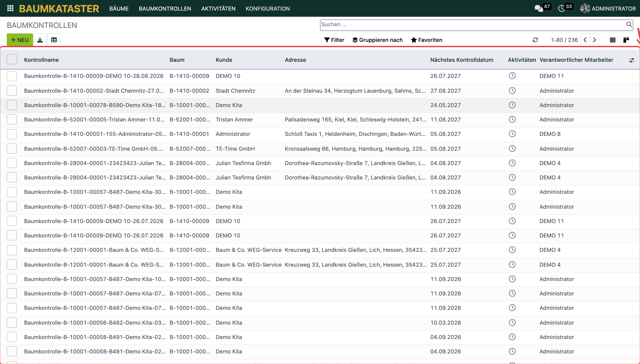Viewport: 640px width, 364px height.
Task: Sort by Kontrollname column header
Action: point(41,60)
